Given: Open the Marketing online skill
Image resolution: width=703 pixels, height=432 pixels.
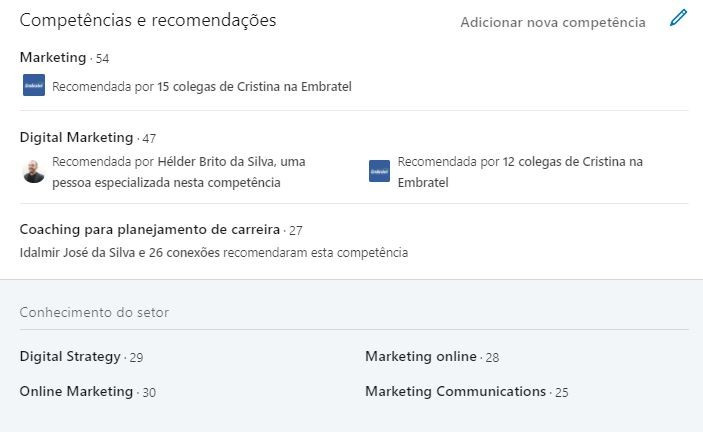Looking at the screenshot, I should [x=421, y=356].
